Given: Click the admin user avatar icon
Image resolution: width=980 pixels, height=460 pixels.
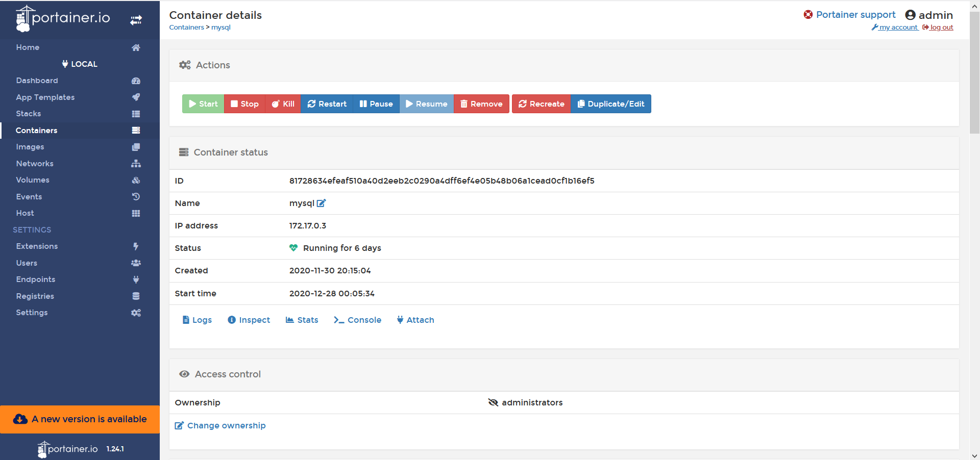Looking at the screenshot, I should pos(910,15).
